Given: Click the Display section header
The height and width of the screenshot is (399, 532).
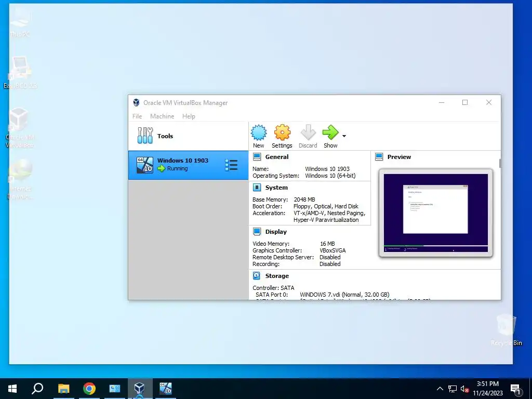Looking at the screenshot, I should pyautogui.click(x=276, y=232).
